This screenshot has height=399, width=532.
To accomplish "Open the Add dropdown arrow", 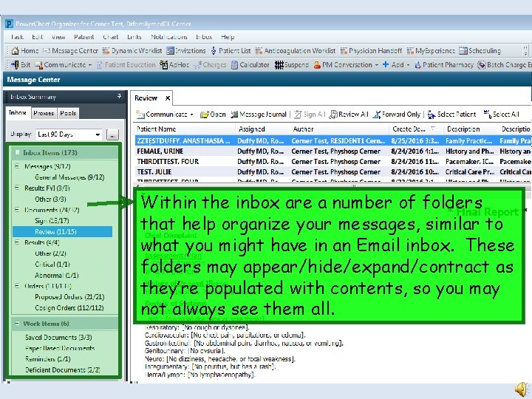I will [x=408, y=65].
